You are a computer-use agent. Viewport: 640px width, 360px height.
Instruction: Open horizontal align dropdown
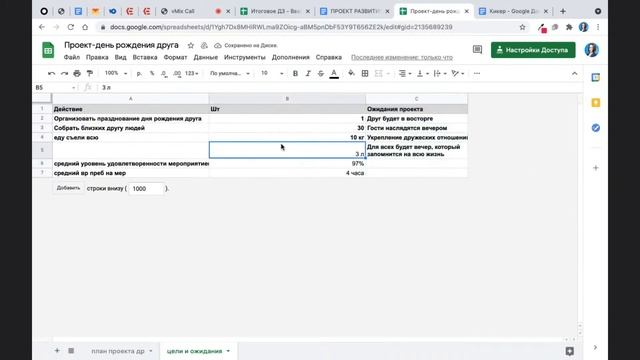[404, 73]
